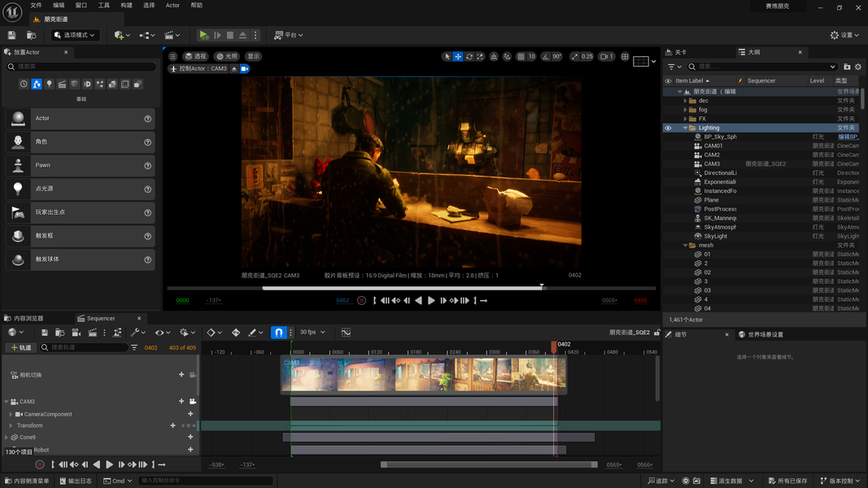The width and height of the screenshot is (868, 488).
Task: Collapse the CAM3 track in Sequencer
Action: point(7,402)
